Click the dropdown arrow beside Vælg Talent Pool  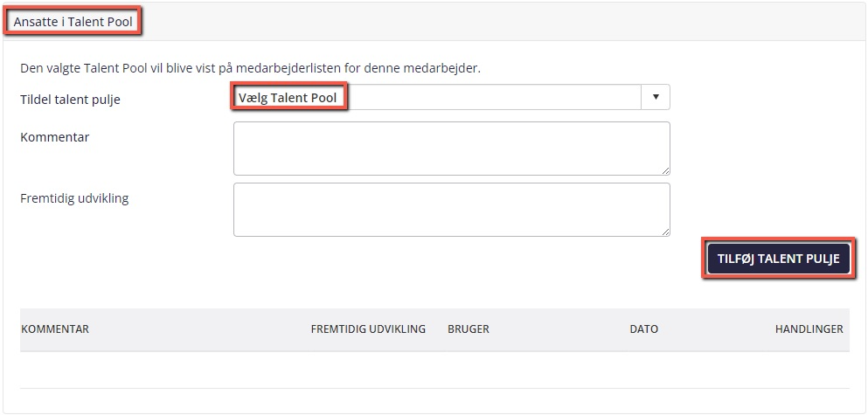pyautogui.click(x=656, y=97)
